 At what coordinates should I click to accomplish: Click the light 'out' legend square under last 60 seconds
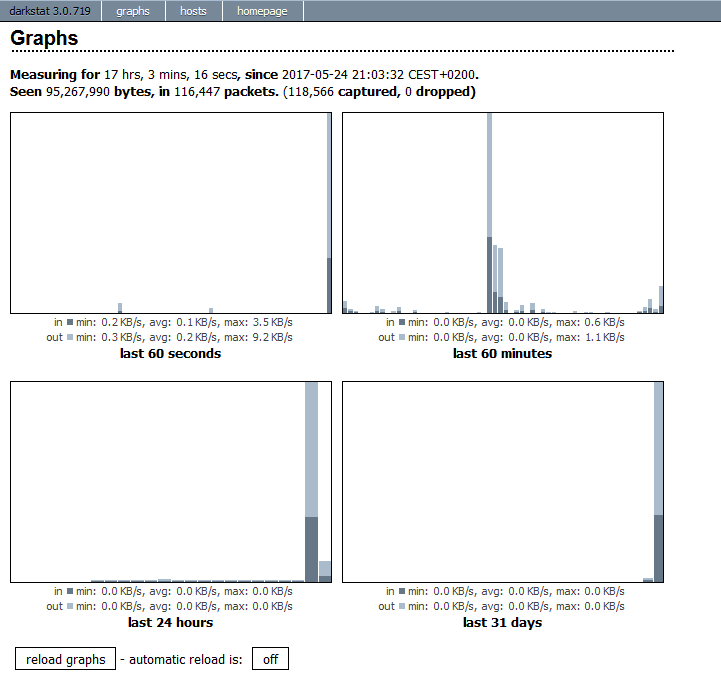70,338
